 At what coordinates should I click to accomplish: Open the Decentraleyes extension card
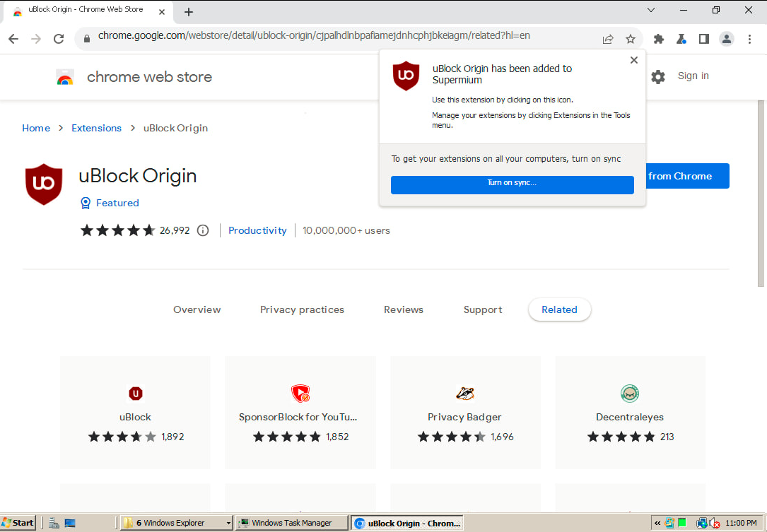click(x=630, y=412)
